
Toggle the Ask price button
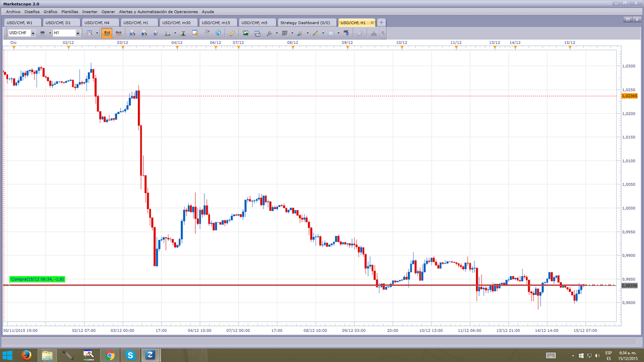[x=119, y=33]
